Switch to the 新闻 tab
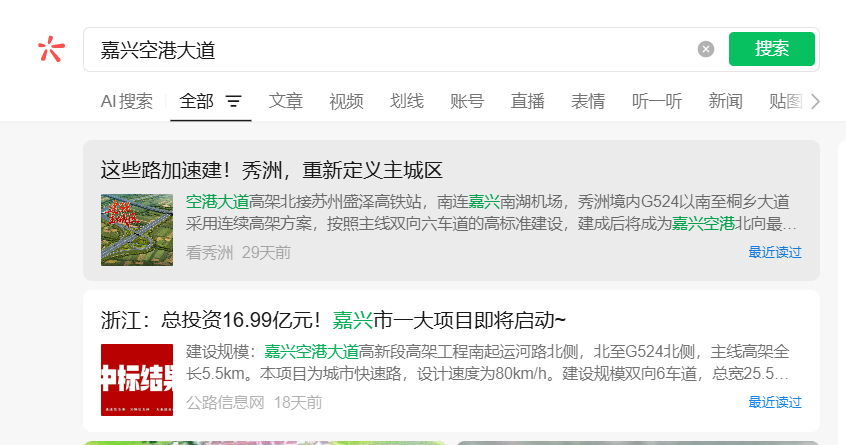 pos(726,101)
